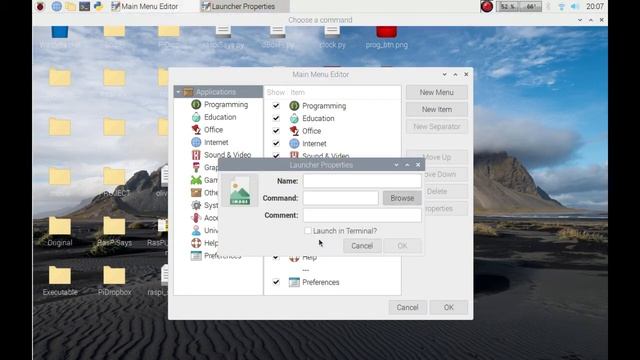Focus the Command input field
Screen dimensions: 640x360
340,198
